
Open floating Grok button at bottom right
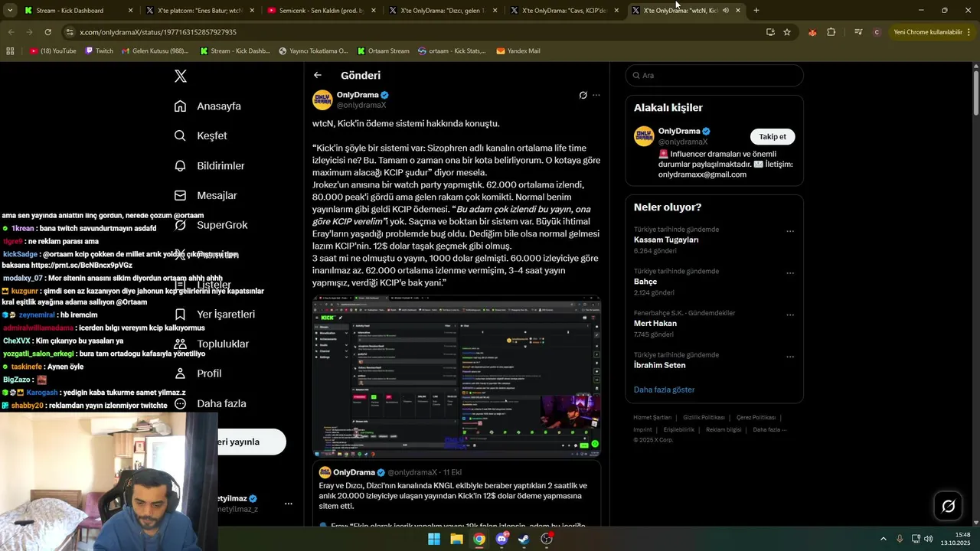point(948,506)
